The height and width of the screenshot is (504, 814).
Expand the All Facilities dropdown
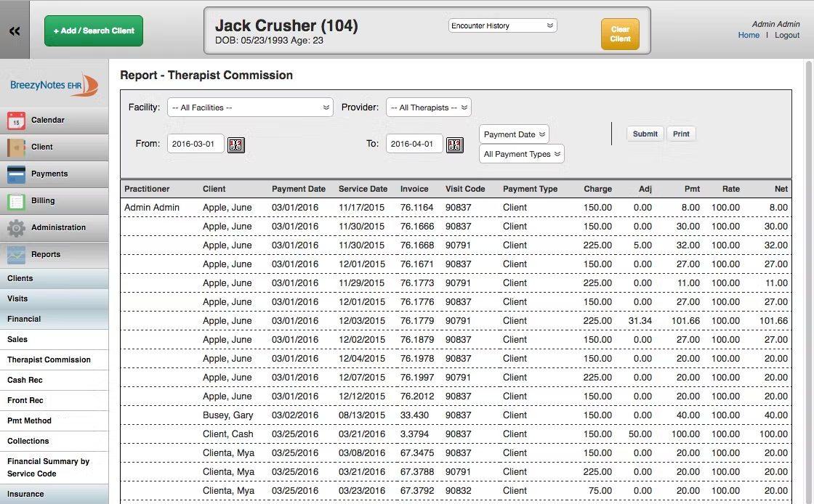click(x=250, y=107)
